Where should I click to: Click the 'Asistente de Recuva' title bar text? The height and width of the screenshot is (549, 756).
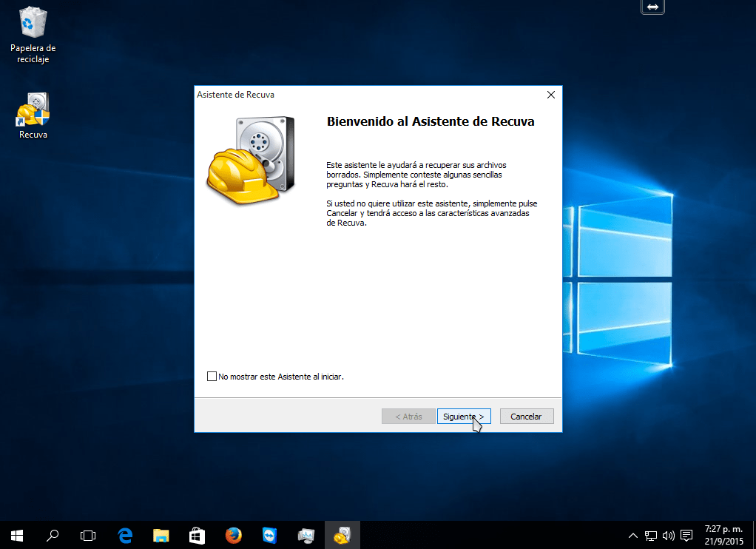click(x=235, y=95)
